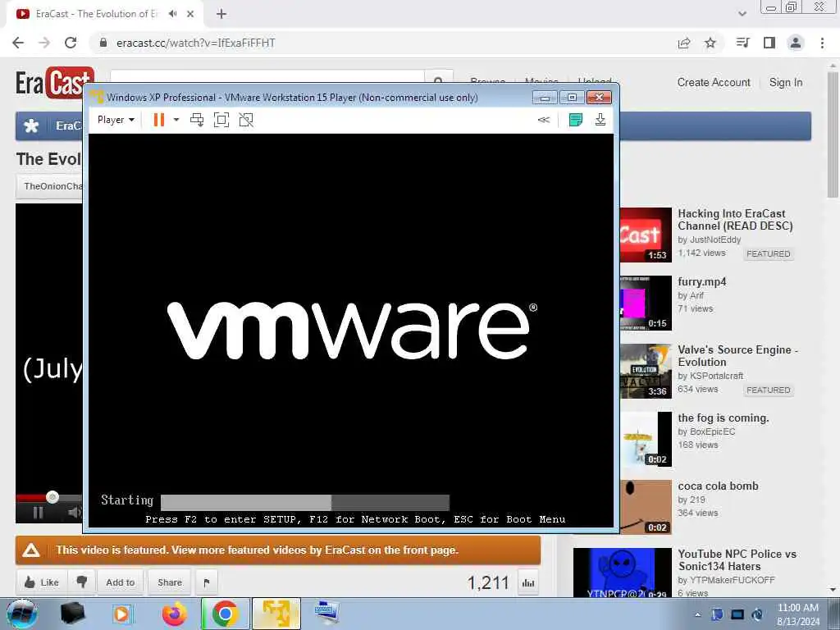Open Hacking Into EraCast Channel video
Viewport: 840px width, 630px height.
click(x=735, y=220)
